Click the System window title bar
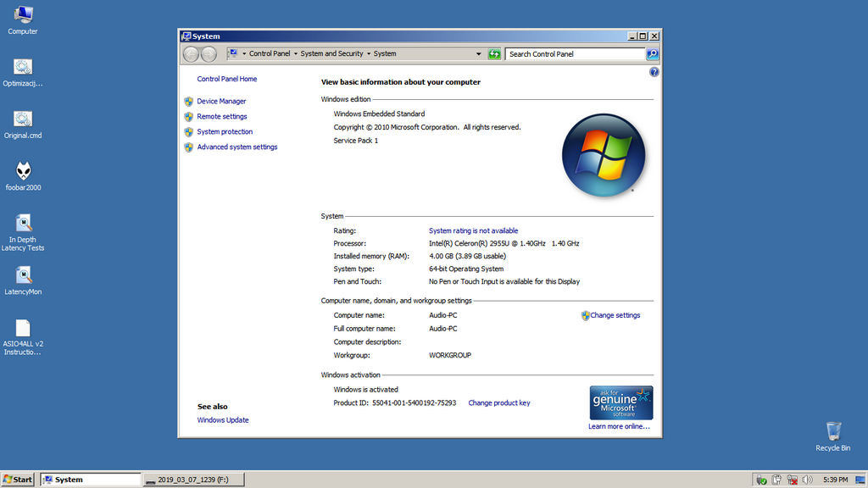 [420, 36]
